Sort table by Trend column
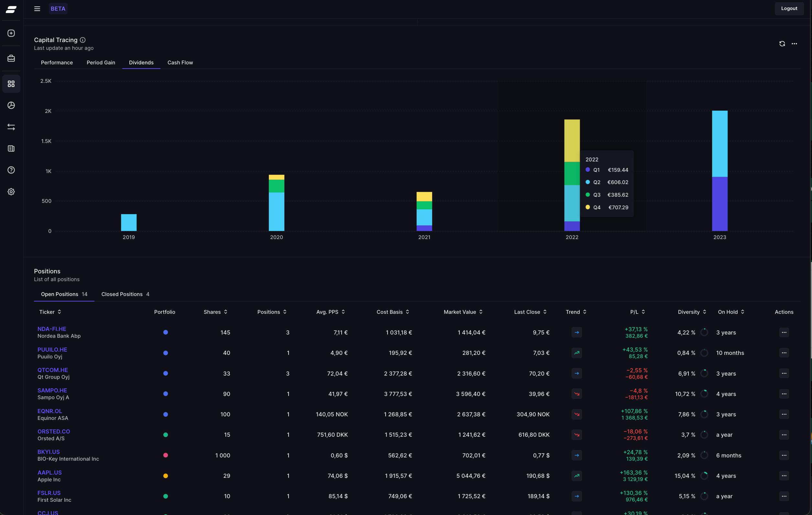812x515 pixels. pos(576,312)
